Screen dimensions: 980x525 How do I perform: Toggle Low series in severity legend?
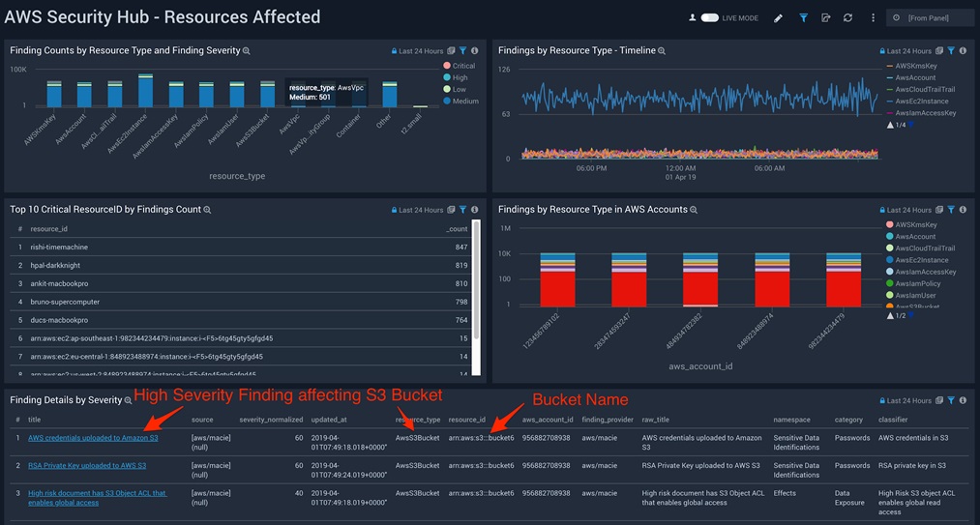pos(455,89)
